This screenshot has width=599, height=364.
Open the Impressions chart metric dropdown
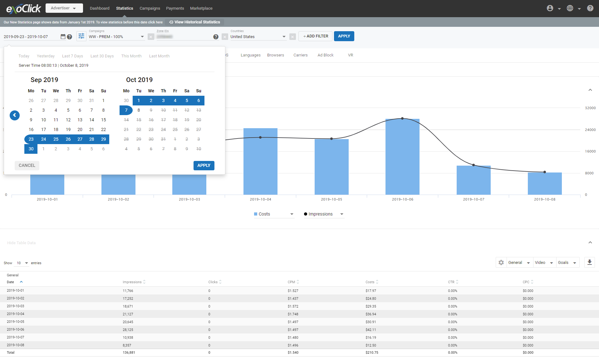324,214
